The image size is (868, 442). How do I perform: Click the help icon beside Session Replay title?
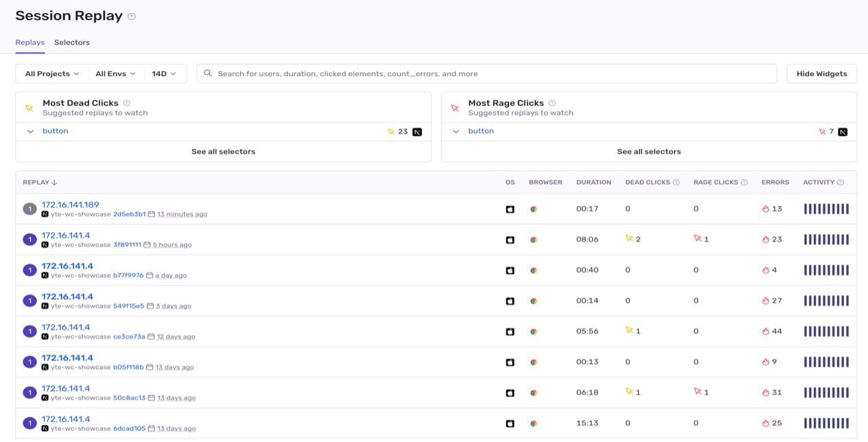click(x=132, y=16)
